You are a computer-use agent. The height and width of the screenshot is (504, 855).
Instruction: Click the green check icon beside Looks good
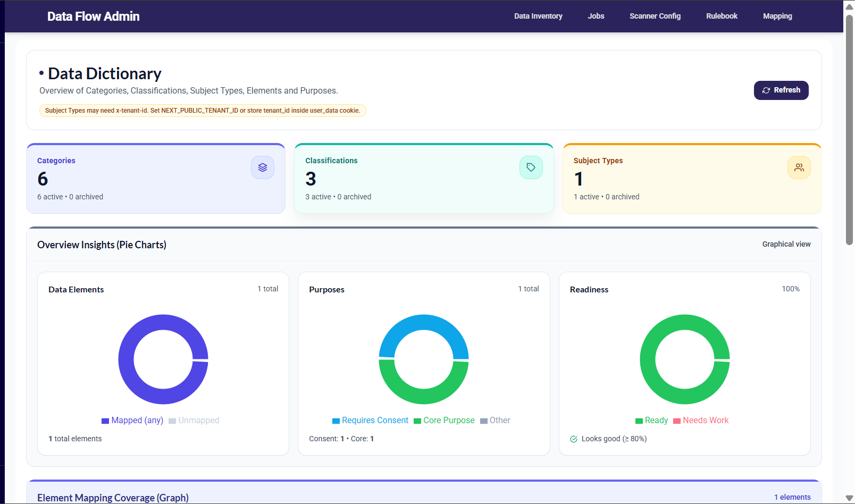574,439
